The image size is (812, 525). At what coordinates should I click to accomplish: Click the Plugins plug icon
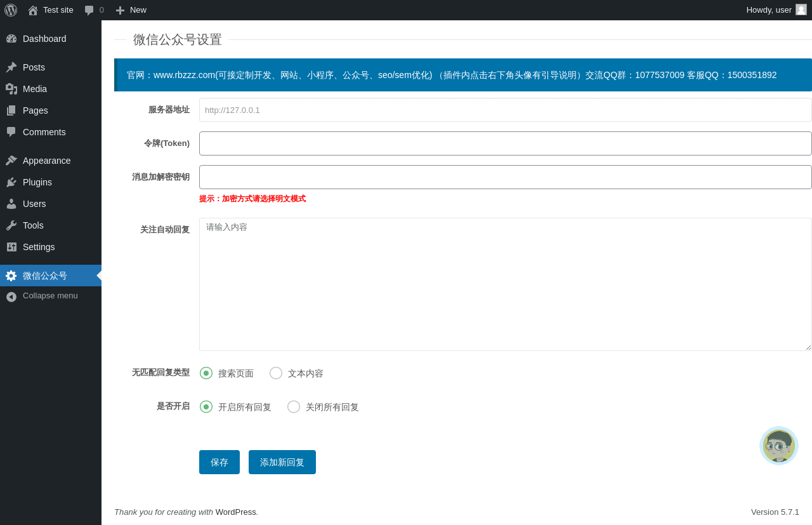[11, 182]
